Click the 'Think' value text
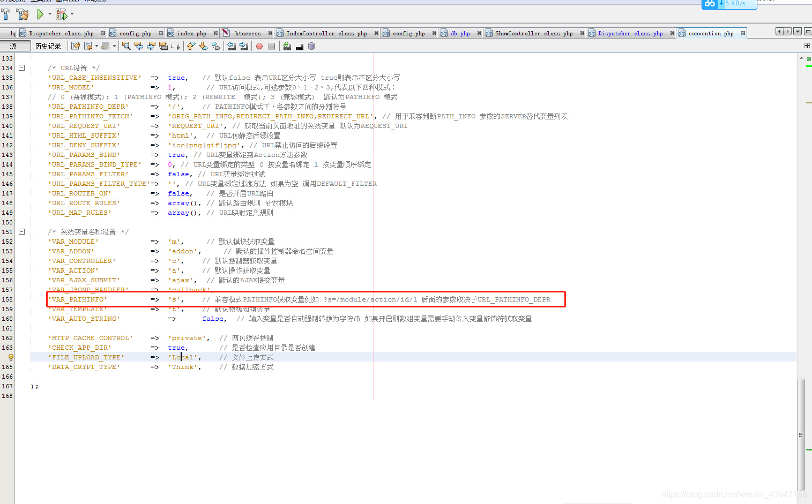 point(183,367)
